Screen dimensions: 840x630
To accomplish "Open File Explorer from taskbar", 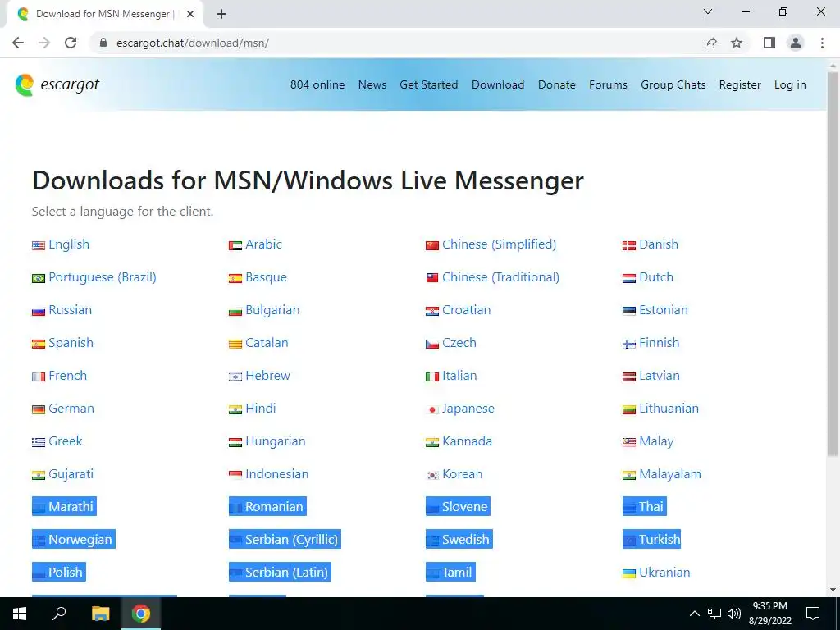I will click(100, 614).
